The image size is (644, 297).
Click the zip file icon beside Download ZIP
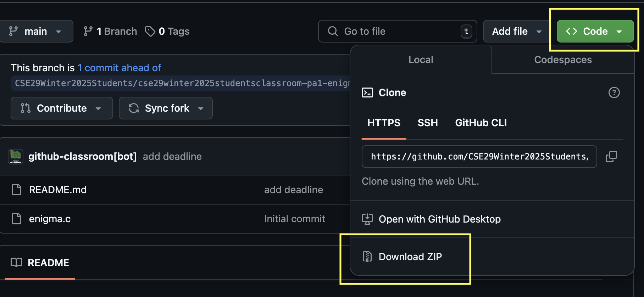coord(367,257)
